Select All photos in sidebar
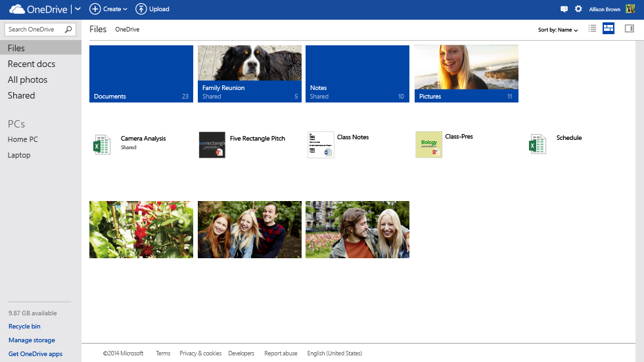Screen dimensions: 644x362 click(28, 79)
